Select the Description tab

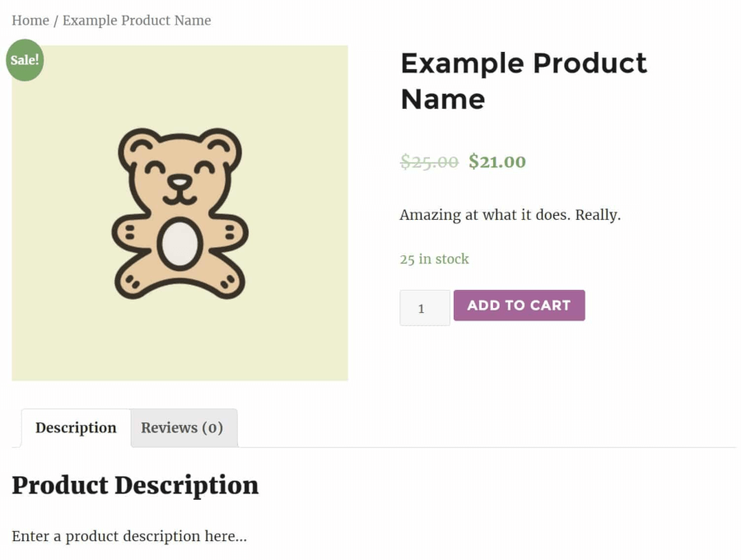[x=75, y=427]
